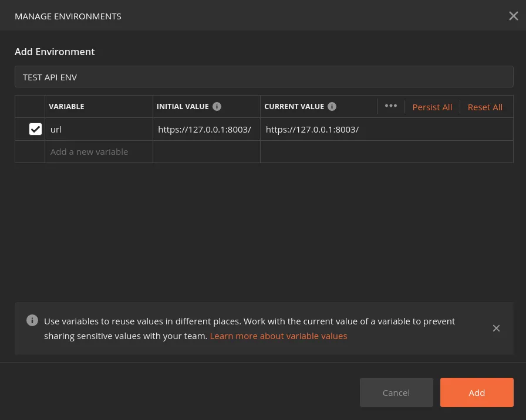
Task: Open Learn more about variable values link
Action: coord(278,336)
